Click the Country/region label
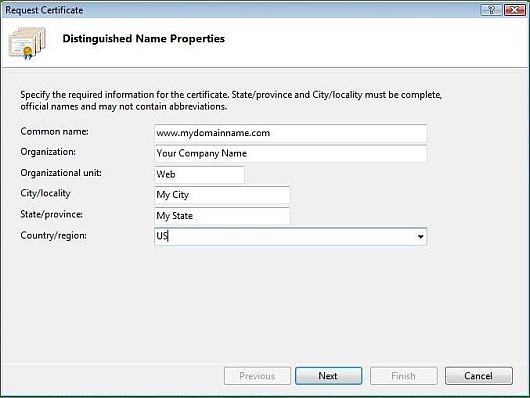Viewport: 530px width, 398px height. coord(53,235)
